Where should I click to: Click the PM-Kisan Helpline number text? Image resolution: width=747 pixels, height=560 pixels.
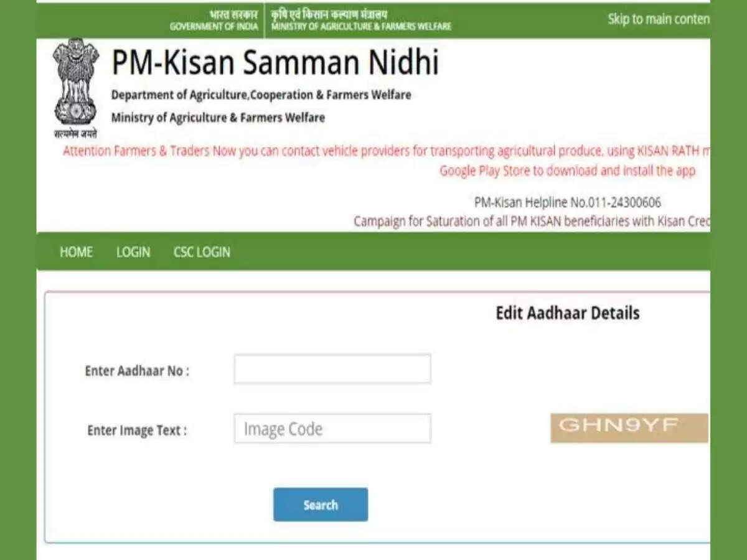568,202
